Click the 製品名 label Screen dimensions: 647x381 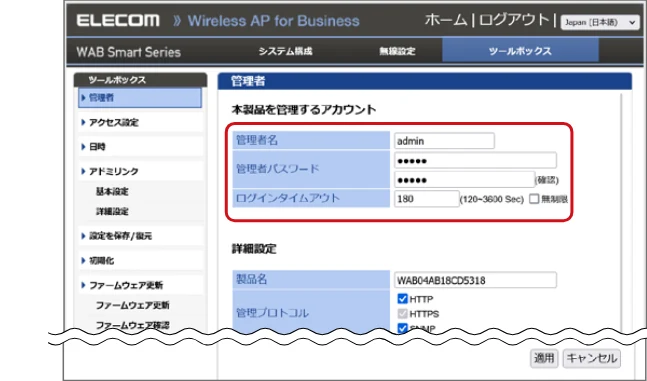pos(251,279)
